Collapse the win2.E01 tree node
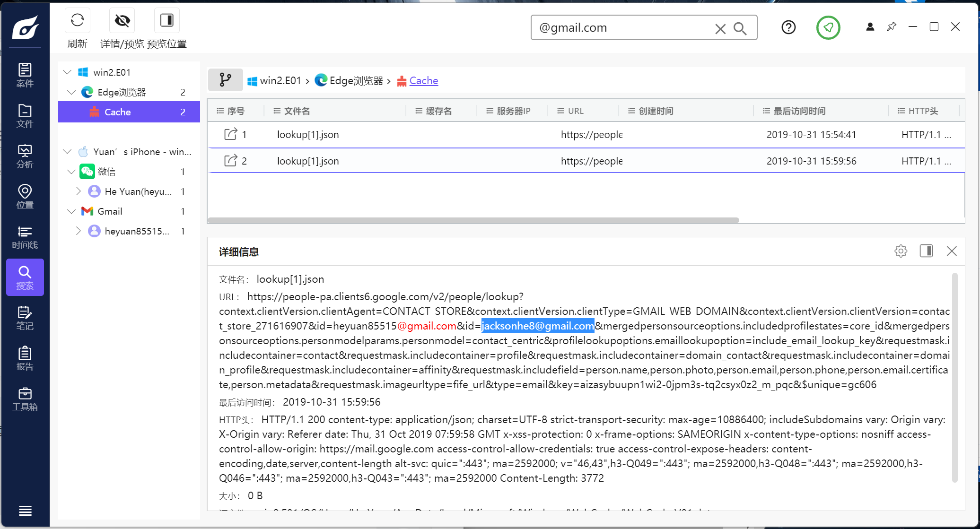The width and height of the screenshot is (980, 529). point(67,72)
